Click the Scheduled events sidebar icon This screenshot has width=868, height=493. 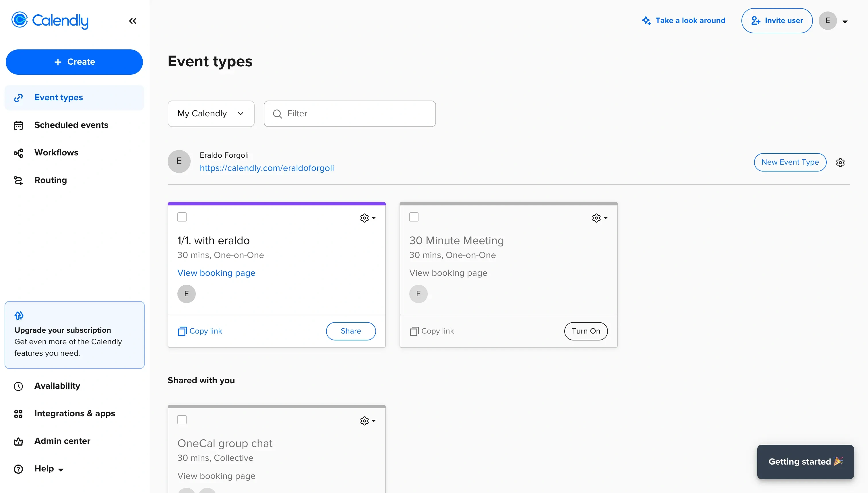[x=18, y=125]
